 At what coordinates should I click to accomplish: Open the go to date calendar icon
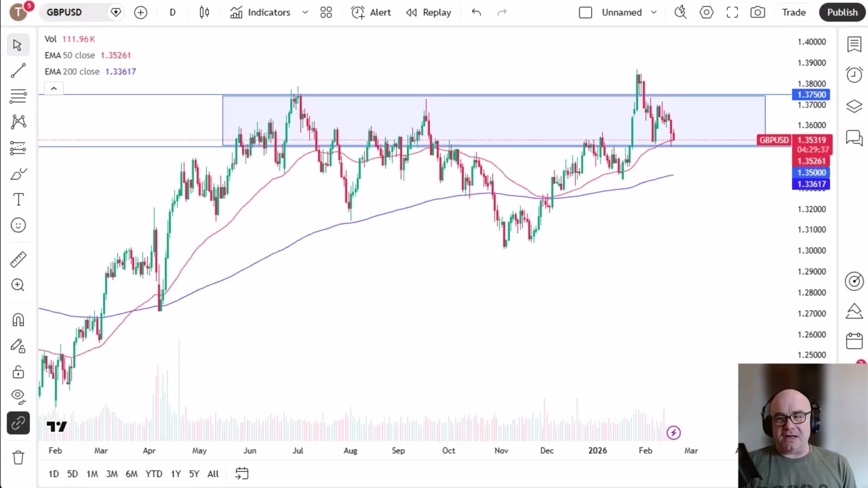242,474
